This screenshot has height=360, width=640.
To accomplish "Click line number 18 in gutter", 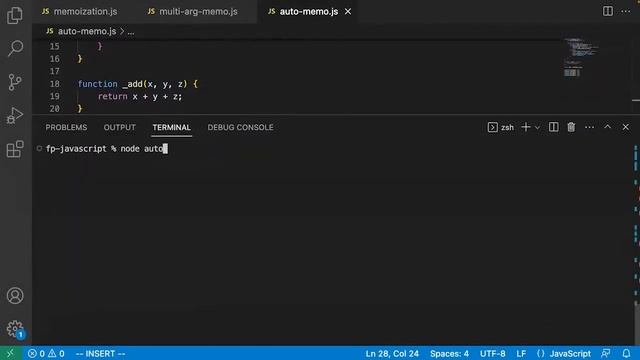I will (x=55, y=84).
